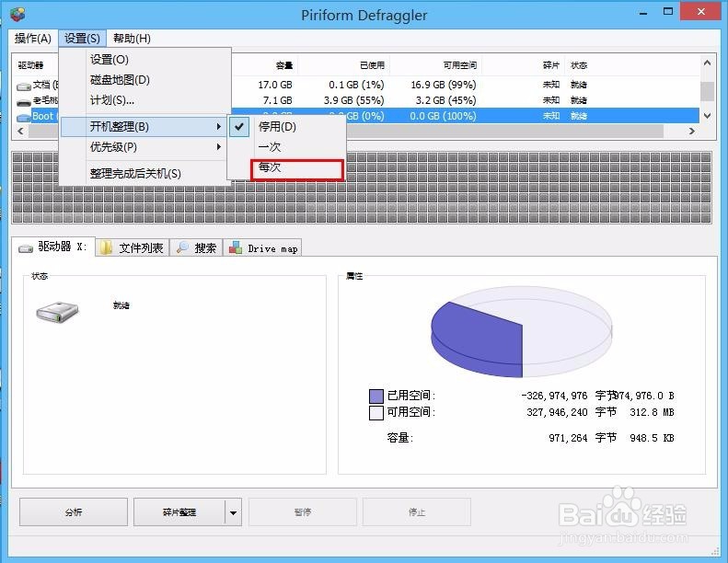728x563 pixels.
Task: Click the Defraggler app icon in title bar
Action: pos(17,15)
